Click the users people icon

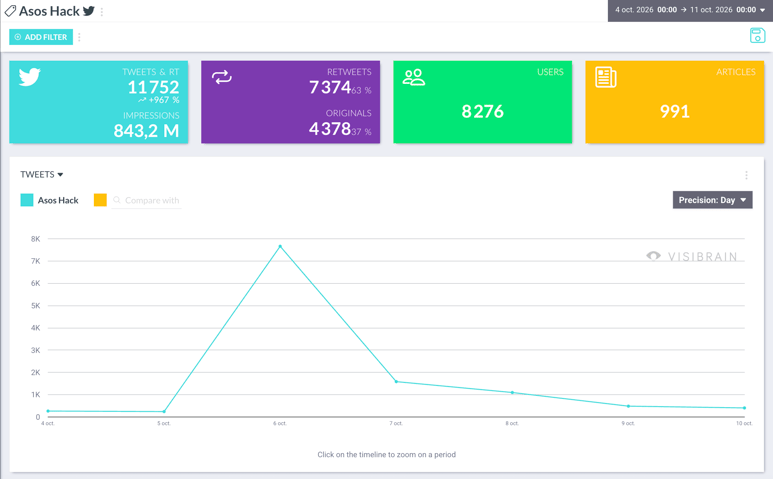[414, 77]
